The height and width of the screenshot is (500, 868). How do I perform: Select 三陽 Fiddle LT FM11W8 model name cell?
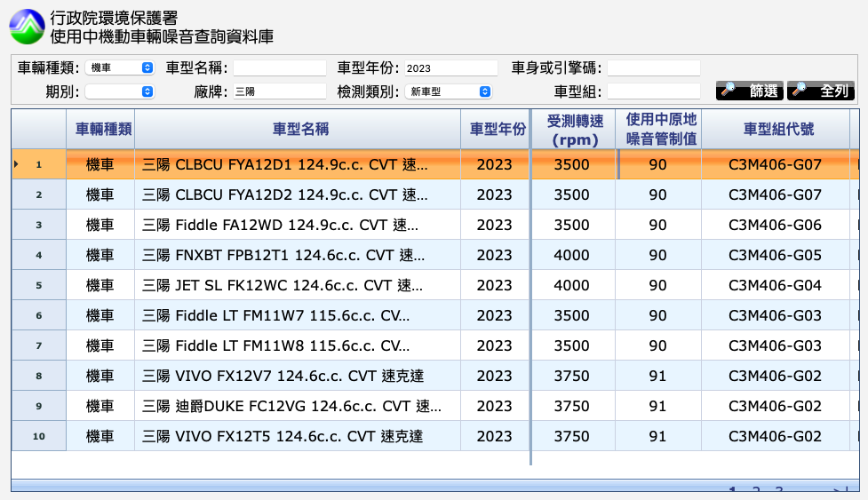[x=298, y=345]
